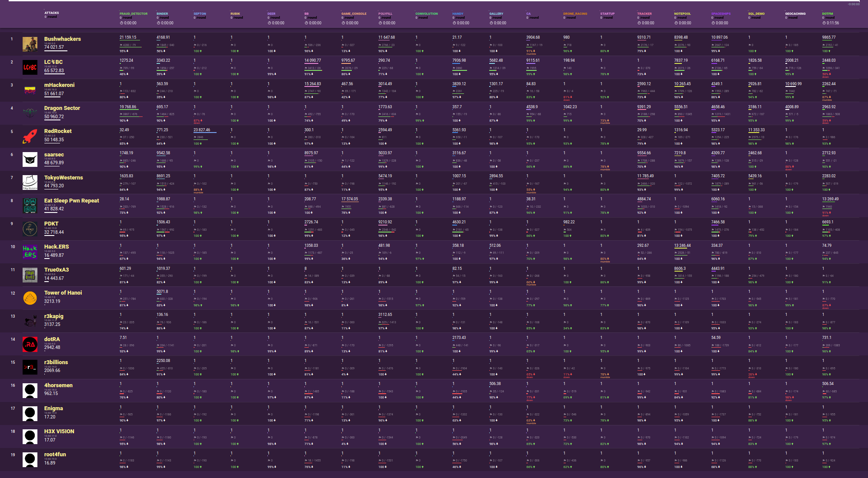Click the 4horsemen default avatar
The height and width of the screenshot is (478, 868).
[x=30, y=391]
